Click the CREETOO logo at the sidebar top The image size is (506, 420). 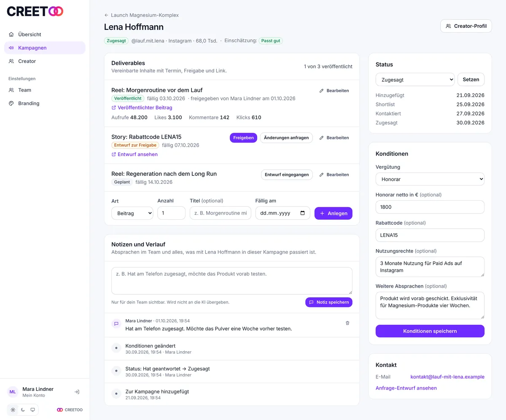tap(35, 11)
